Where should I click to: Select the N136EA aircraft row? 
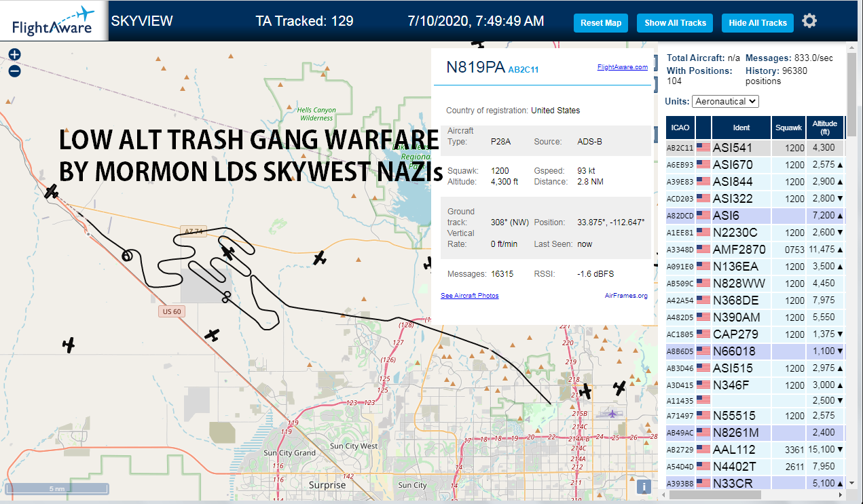pos(755,266)
